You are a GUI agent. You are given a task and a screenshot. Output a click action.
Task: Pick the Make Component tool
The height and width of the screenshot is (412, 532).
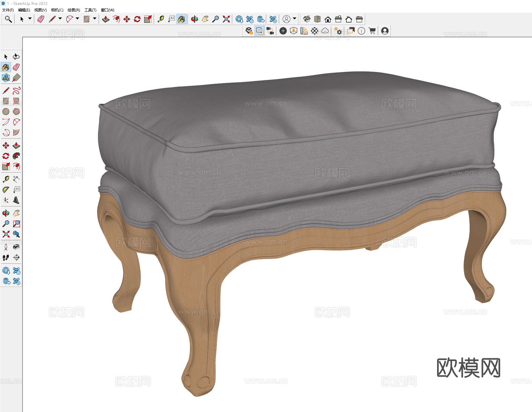(x=6, y=78)
